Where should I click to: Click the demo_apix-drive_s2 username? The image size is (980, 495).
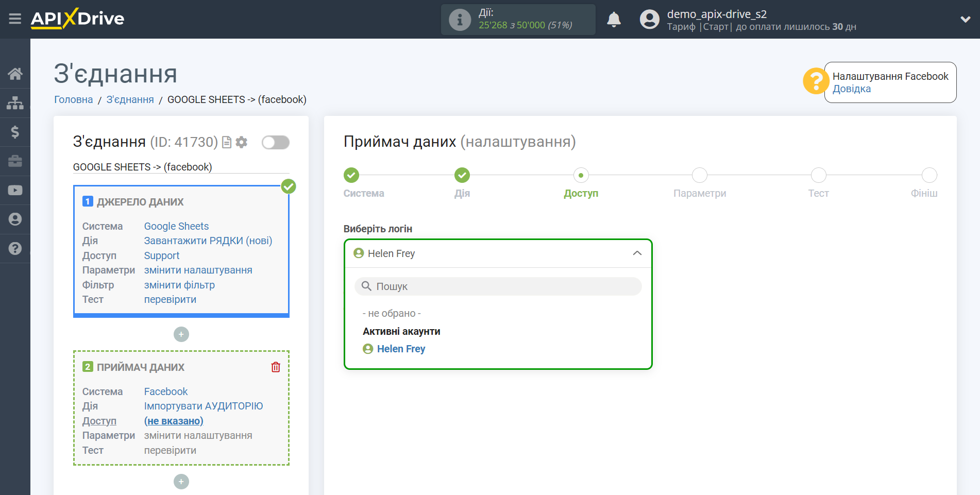click(x=717, y=14)
